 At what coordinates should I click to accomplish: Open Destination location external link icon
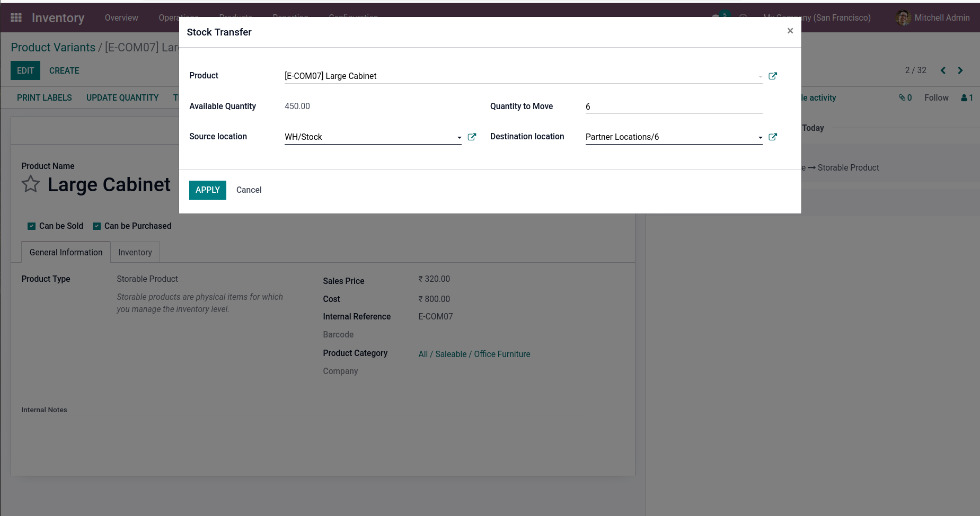773,137
